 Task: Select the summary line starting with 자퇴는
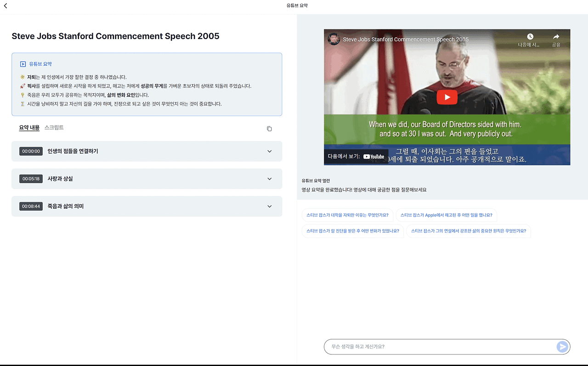click(x=73, y=77)
